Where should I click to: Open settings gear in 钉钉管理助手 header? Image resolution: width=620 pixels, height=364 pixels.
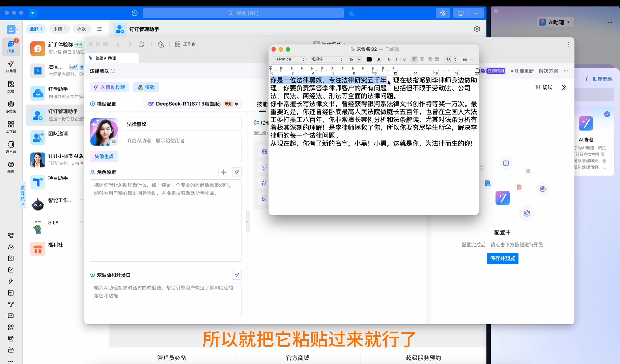[x=477, y=29]
